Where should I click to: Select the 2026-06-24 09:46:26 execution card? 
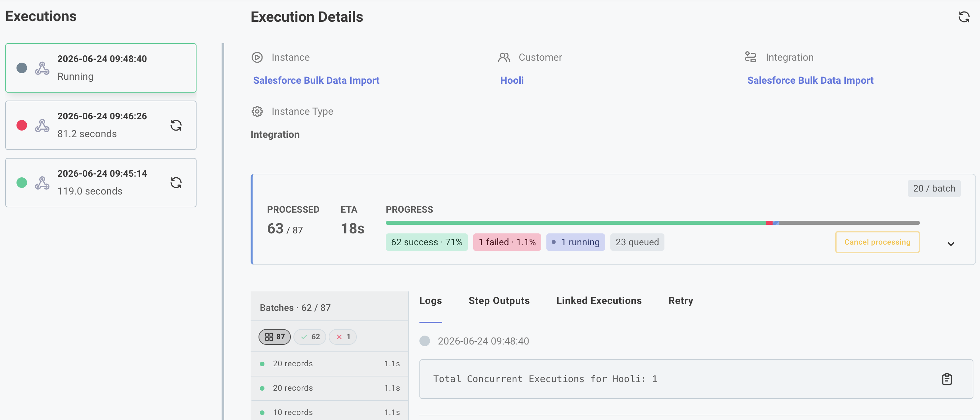[x=101, y=125]
